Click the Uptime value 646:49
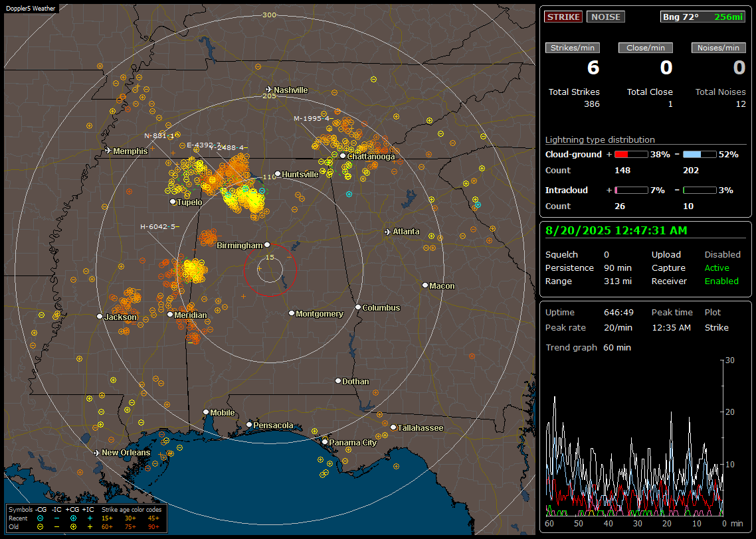Image resolution: width=756 pixels, height=539 pixels. 618,312
